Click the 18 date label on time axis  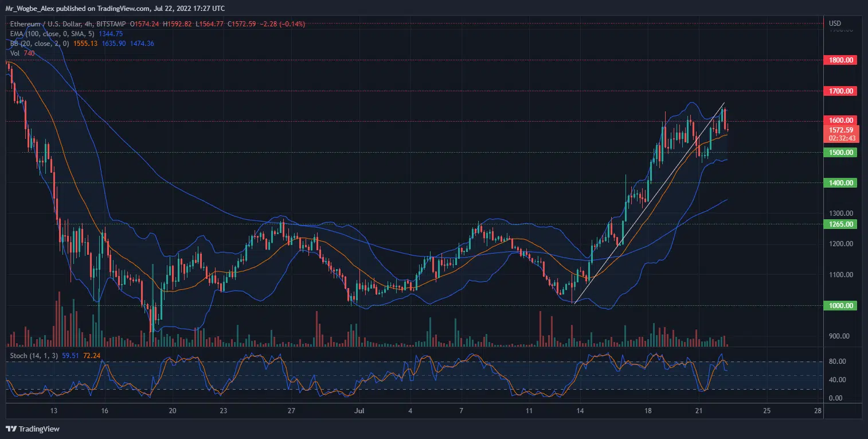pyautogui.click(x=648, y=411)
